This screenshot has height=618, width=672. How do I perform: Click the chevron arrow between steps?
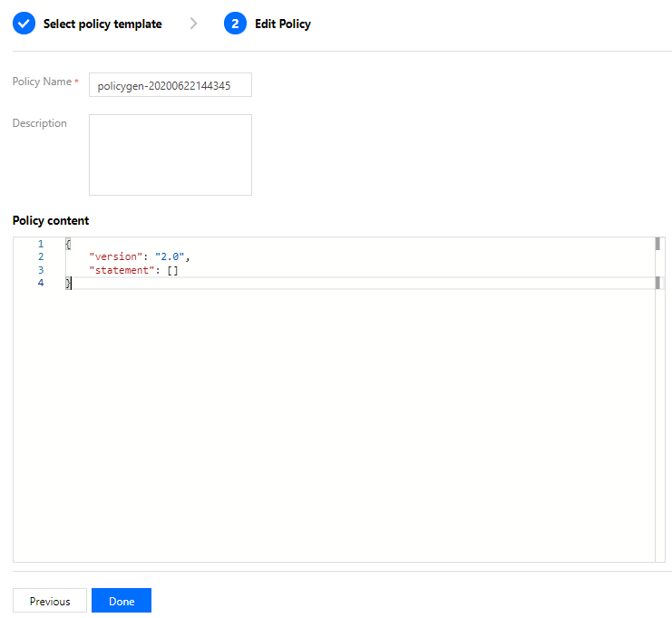194,24
